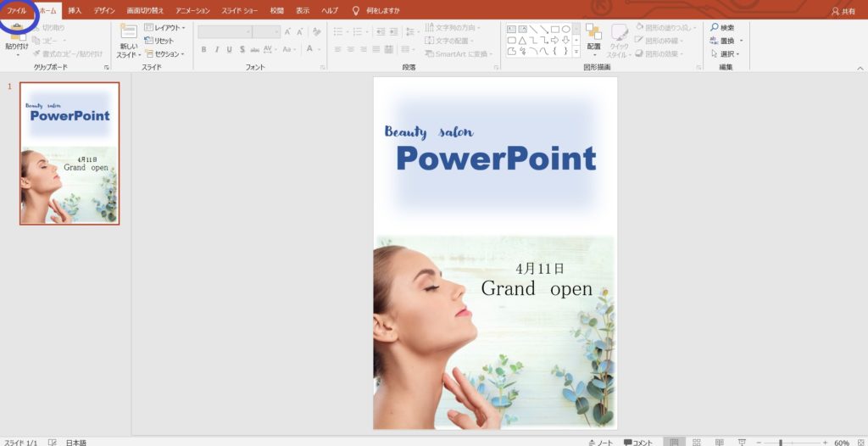This screenshot has width=868, height=446.
Task: Open the Layout (レイアウト) dropdown
Action: [165, 27]
